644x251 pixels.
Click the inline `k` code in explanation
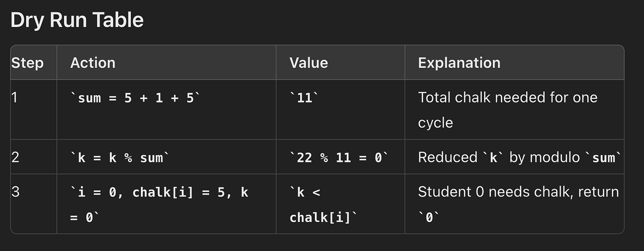tap(493, 158)
